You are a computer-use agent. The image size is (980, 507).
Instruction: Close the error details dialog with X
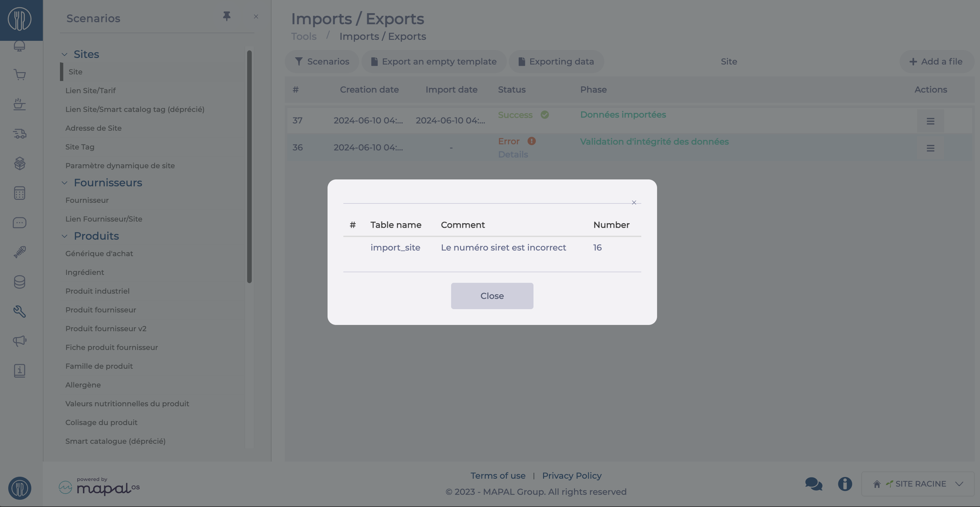tap(634, 202)
